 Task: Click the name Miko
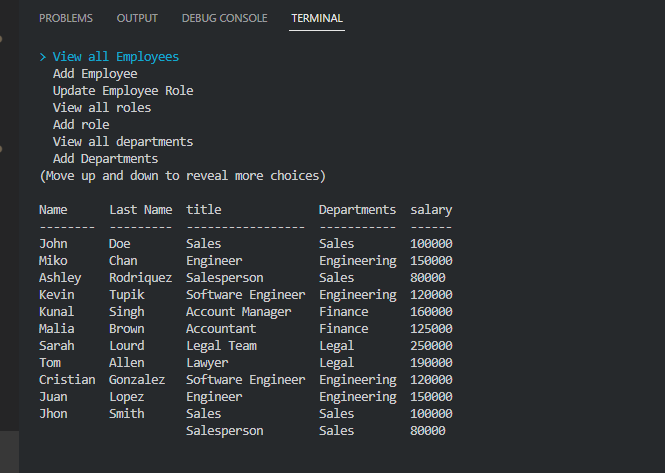(x=53, y=260)
